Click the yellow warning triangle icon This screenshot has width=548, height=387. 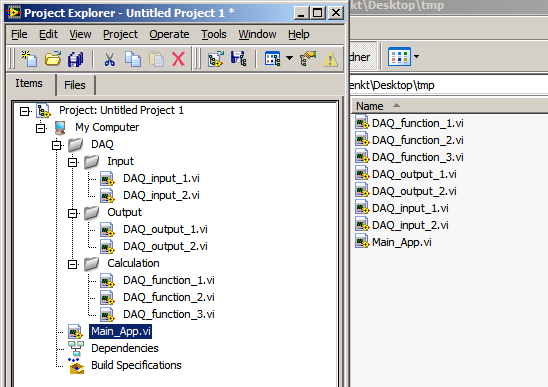(330, 59)
